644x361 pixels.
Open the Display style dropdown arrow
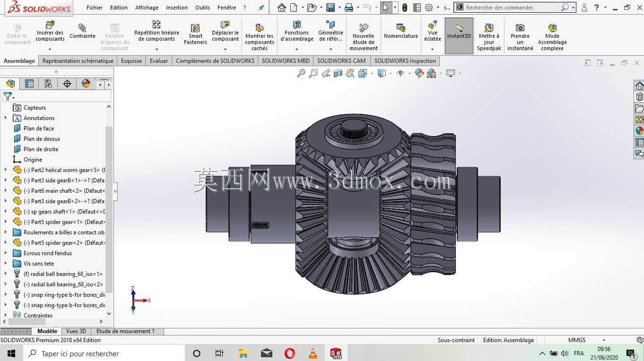pos(391,73)
